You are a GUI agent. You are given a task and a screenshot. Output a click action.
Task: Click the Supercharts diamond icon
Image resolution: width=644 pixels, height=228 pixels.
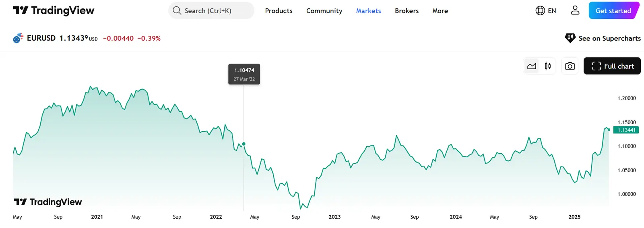[570, 38]
